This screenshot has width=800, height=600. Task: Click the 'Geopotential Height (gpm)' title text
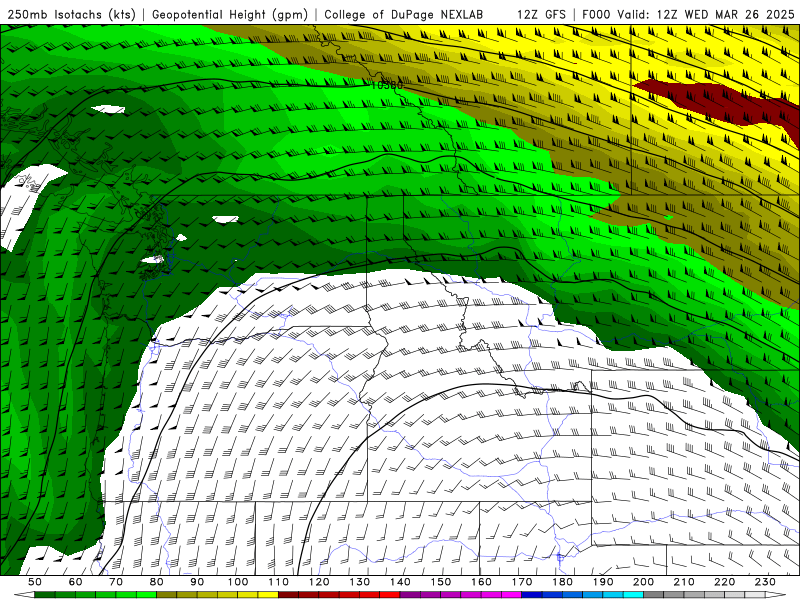tap(230, 15)
